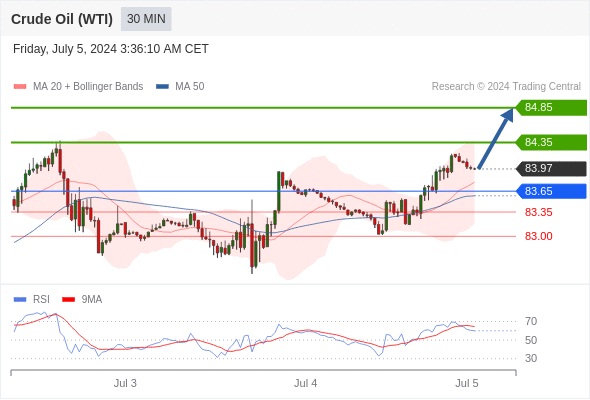The image size is (590, 400).
Task: Click the red 83.35 support label
Action: pyautogui.click(x=538, y=212)
